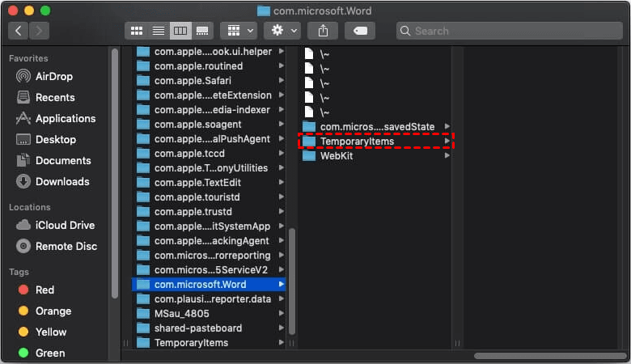Select the MSau_4805 folder

[209, 313]
